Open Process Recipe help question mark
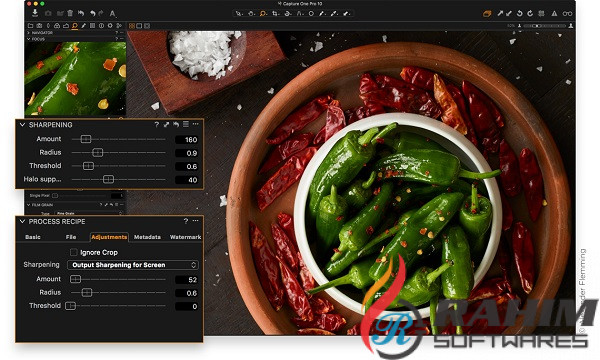600x360 pixels. click(x=186, y=221)
